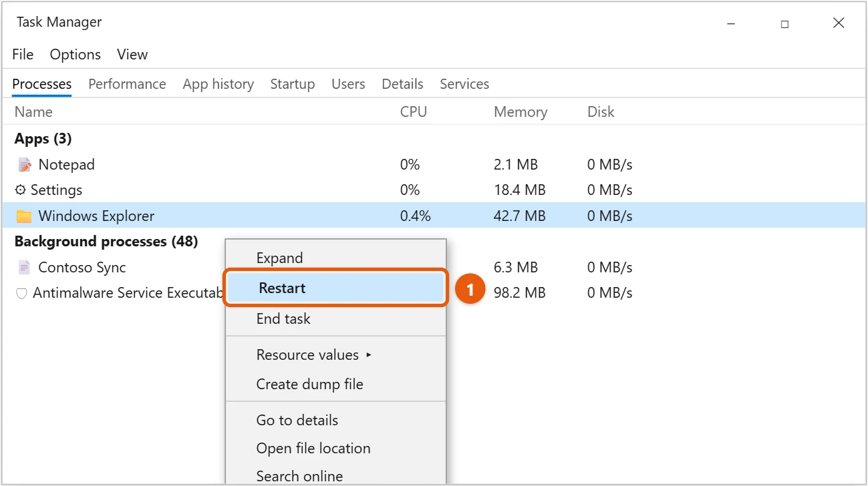
Task: Collapse the Apps (3) group
Action: click(43, 139)
